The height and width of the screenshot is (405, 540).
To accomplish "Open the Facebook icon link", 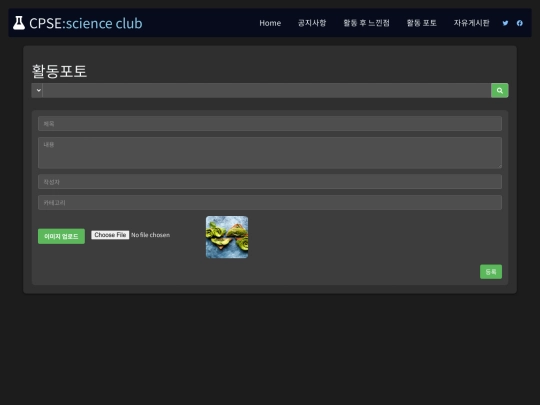I will pos(520,23).
